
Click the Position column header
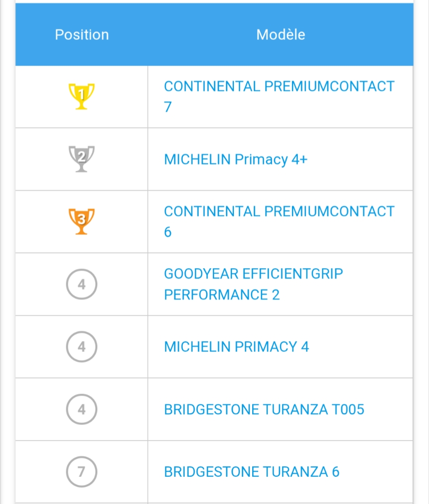click(x=81, y=35)
